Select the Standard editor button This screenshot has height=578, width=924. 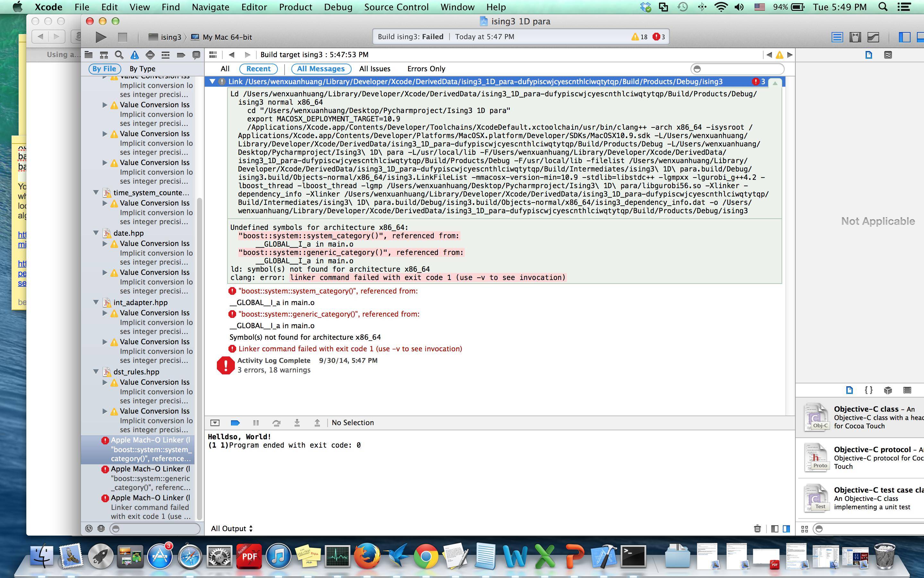837,37
